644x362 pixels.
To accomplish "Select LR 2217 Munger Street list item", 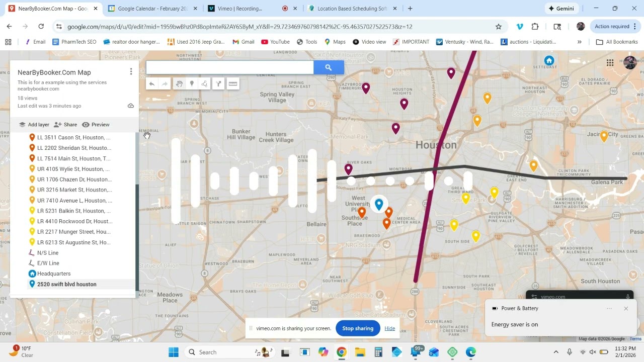I will [74, 232].
